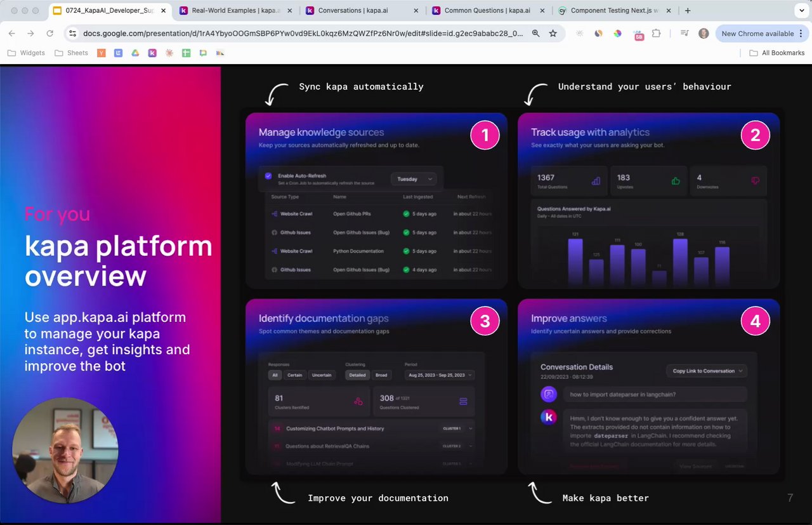Select the Uncertain responses filter
The width and height of the screenshot is (812, 525).
coord(322,375)
